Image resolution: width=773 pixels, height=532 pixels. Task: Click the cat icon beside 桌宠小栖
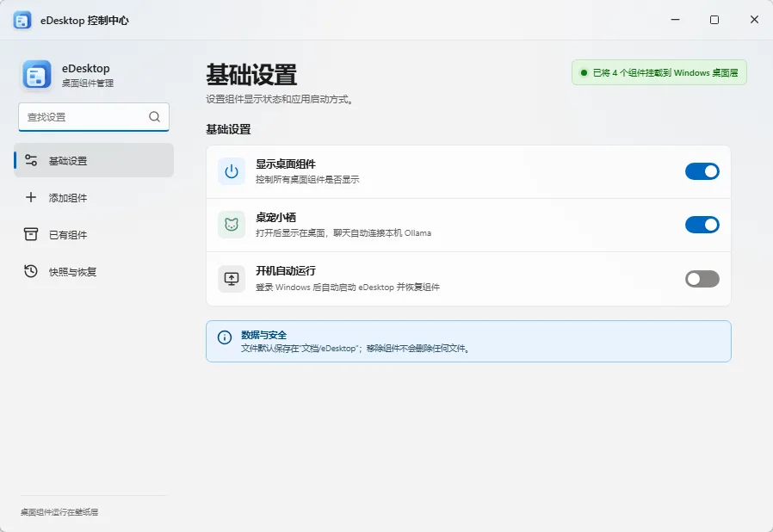click(232, 225)
